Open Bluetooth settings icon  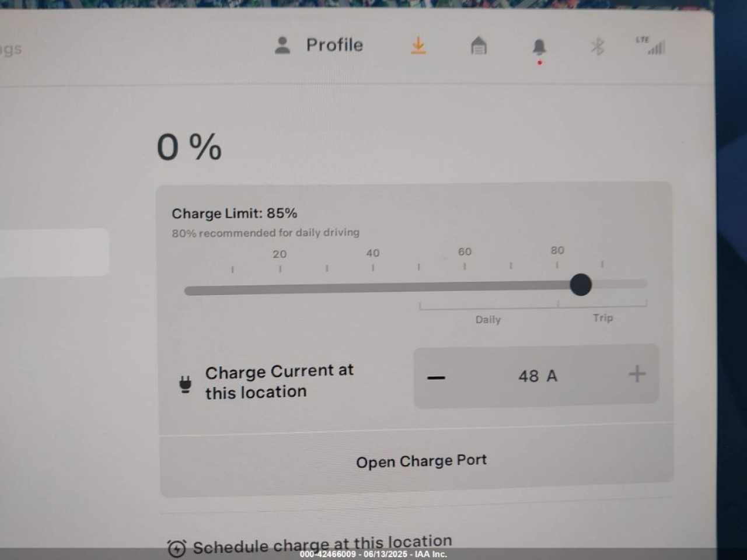[x=597, y=47]
